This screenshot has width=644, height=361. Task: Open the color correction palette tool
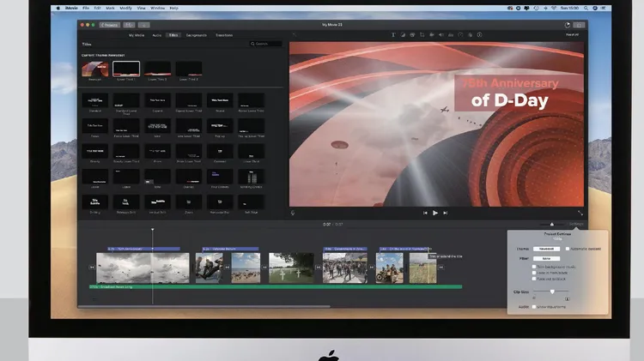412,35
